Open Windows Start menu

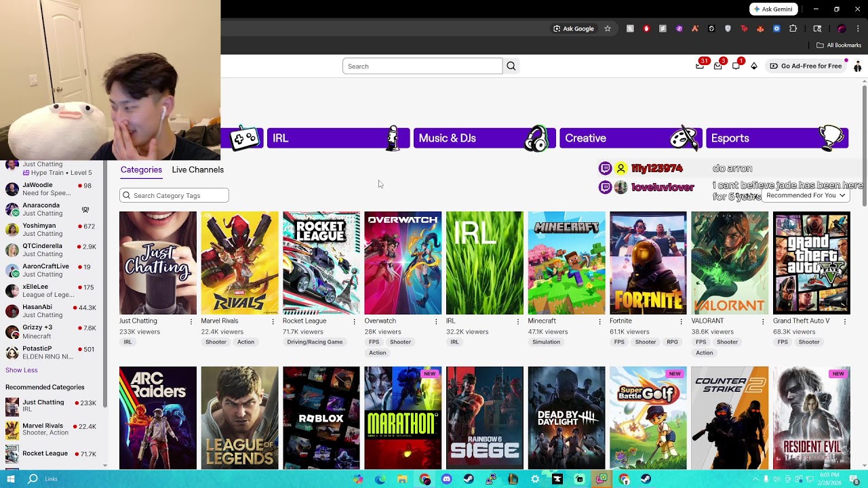11,479
